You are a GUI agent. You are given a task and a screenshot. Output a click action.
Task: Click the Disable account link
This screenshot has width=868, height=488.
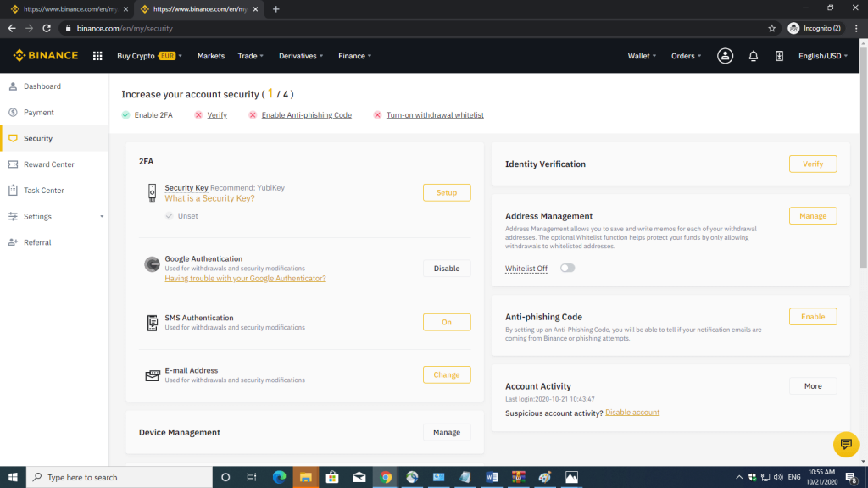click(632, 413)
